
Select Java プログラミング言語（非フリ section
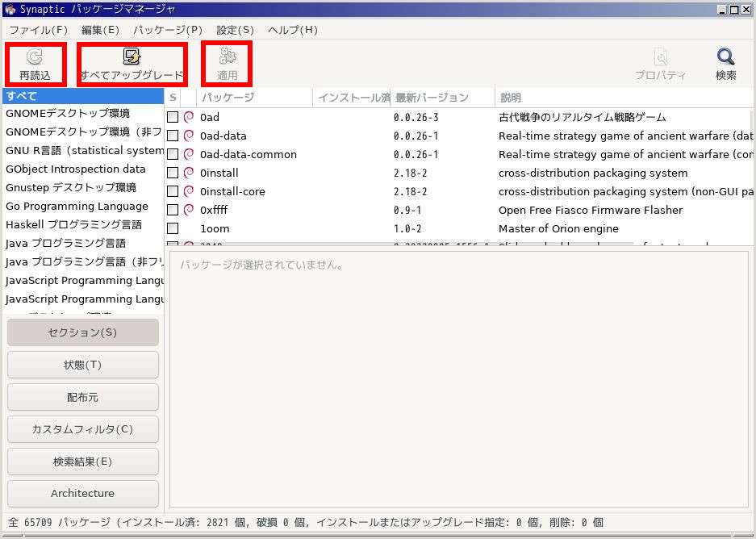(x=83, y=261)
